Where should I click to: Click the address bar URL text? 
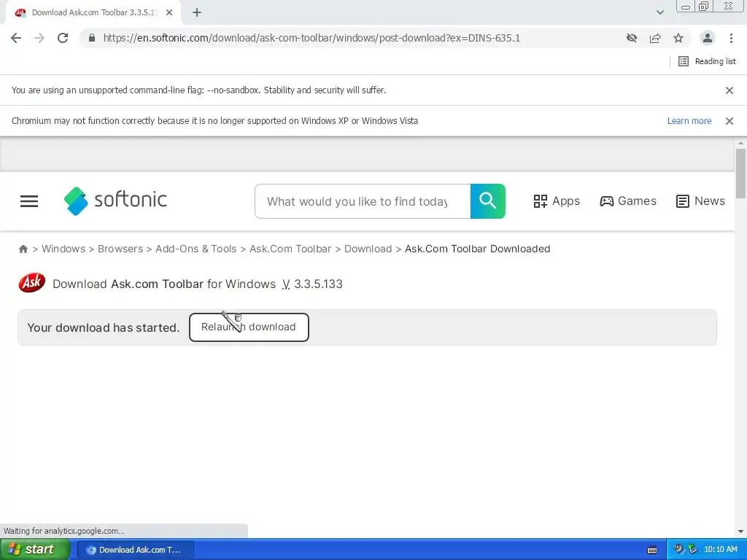[x=311, y=38]
